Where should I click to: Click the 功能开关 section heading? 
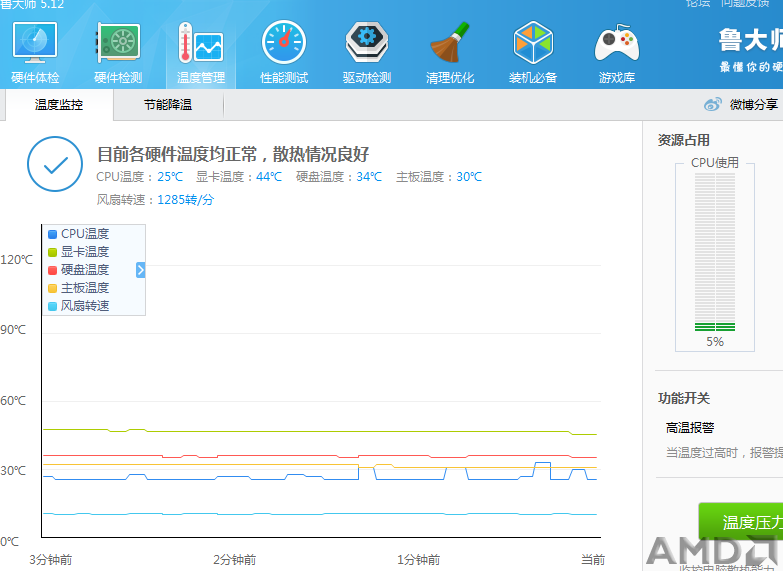(x=684, y=398)
